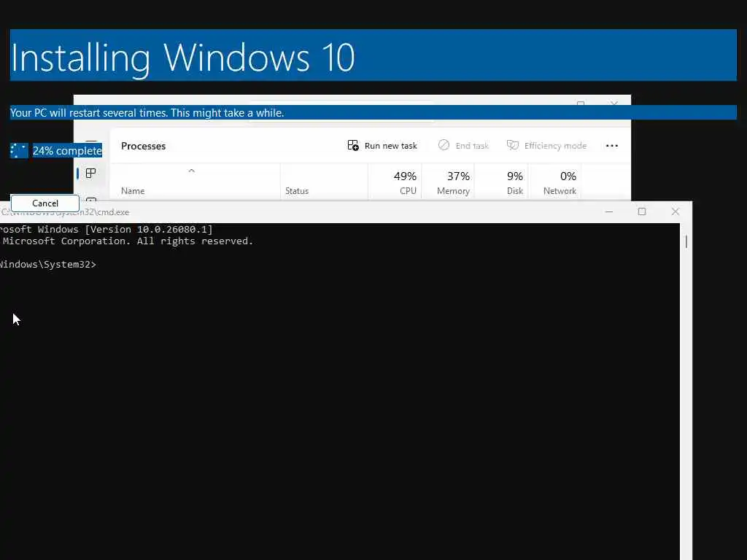Click the cmd.exe title bar text
The width and height of the screenshot is (747, 560).
click(x=65, y=212)
